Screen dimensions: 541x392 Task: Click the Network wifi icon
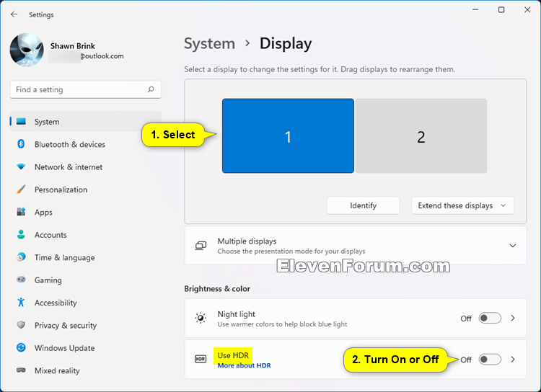[x=21, y=167]
